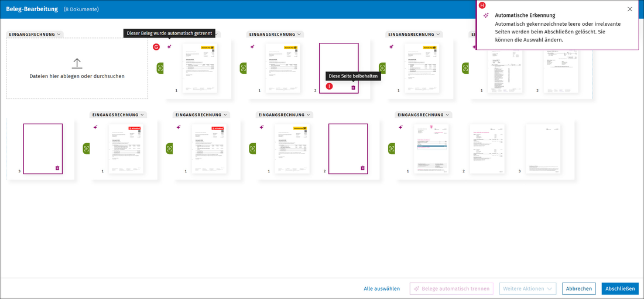Select second STABILO invoice thumbnail
The width and height of the screenshot is (644, 299).
[x=209, y=149]
